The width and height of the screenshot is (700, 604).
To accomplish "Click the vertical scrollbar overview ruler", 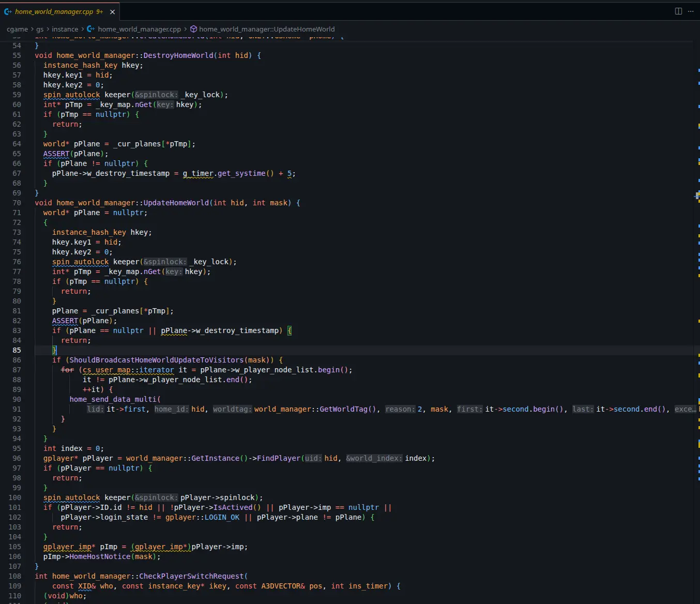I will [x=697, y=320].
